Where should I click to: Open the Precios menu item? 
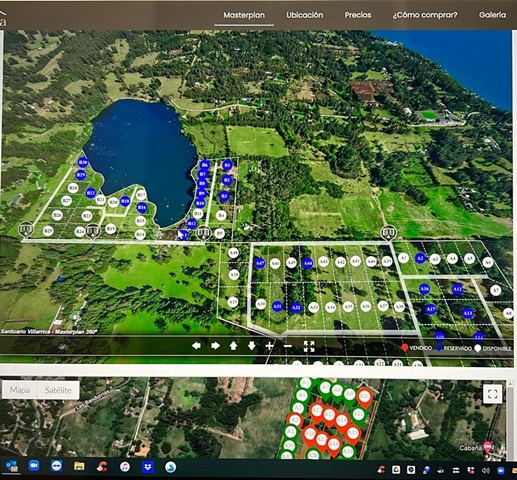coord(358,15)
